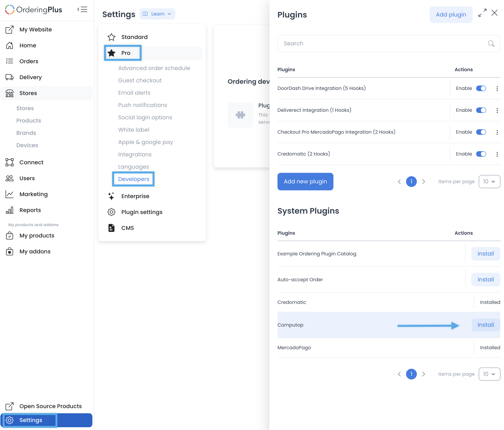Open Integrations settings
Viewport: 504px width, 430px height.
(x=135, y=155)
